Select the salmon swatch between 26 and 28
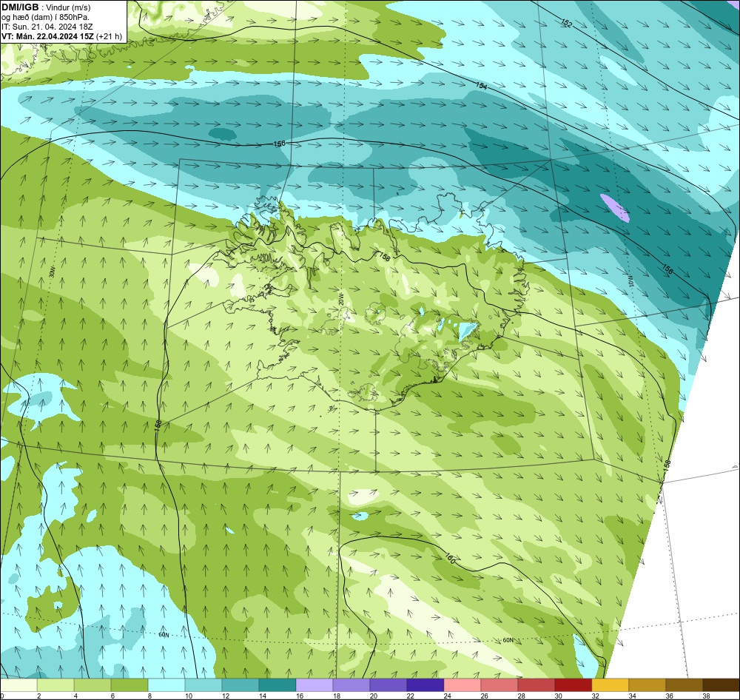Image resolution: width=740 pixels, height=700 pixels. pos(499,685)
